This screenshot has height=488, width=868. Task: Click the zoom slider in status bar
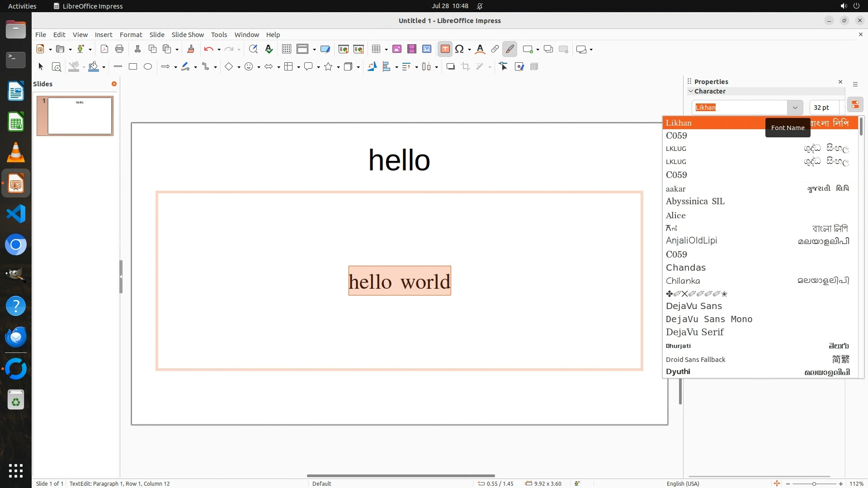[x=814, y=484]
